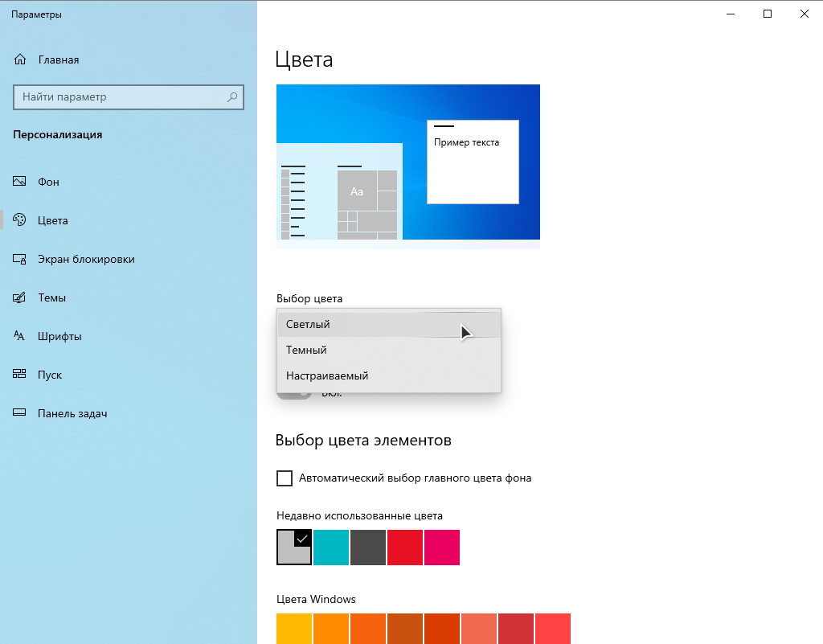Open Шрифты via its font icon
Viewport: 823px width, 644px height.
[x=21, y=337]
